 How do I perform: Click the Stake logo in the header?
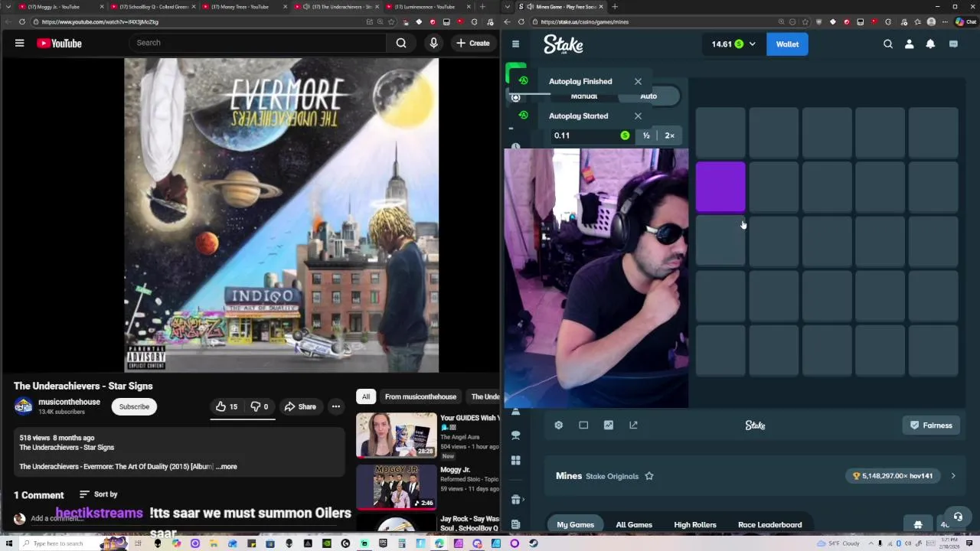[x=563, y=44]
